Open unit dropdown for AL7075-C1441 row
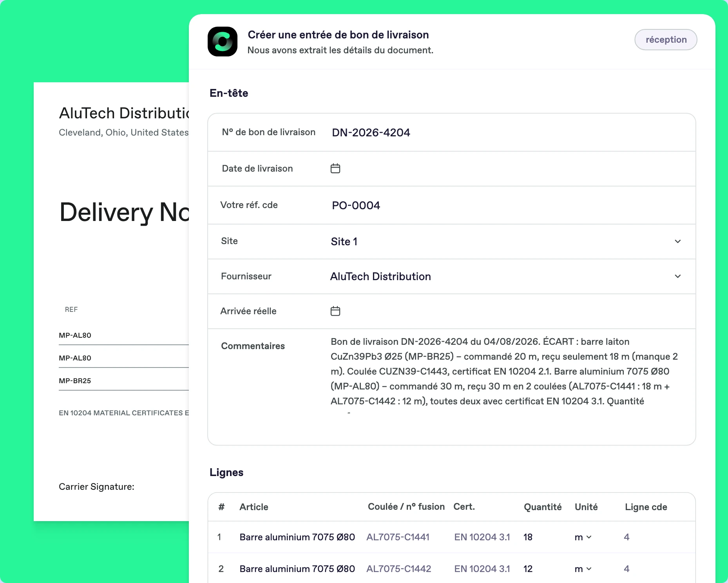Viewport: 728px width, 583px height. click(583, 537)
